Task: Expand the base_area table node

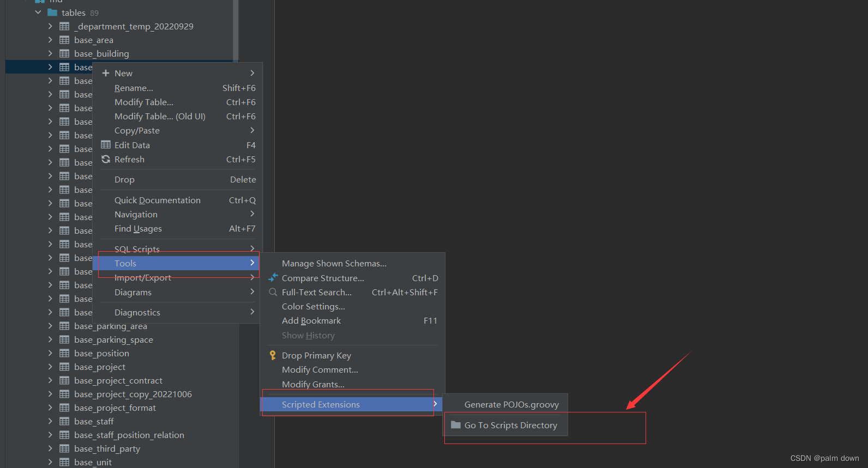Action: 50,40
